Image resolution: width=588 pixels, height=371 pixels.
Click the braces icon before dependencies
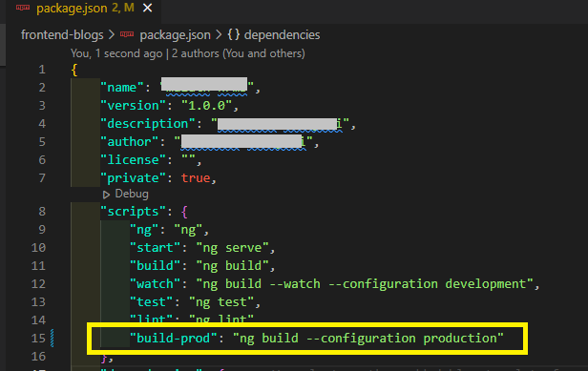coord(234,35)
